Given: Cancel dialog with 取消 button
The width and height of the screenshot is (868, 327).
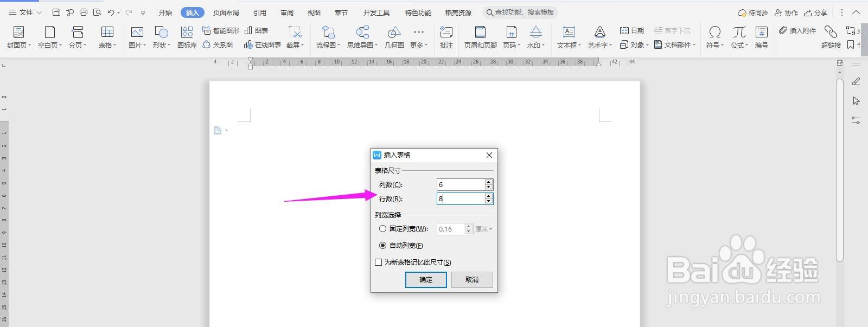Looking at the screenshot, I should coord(472,279).
